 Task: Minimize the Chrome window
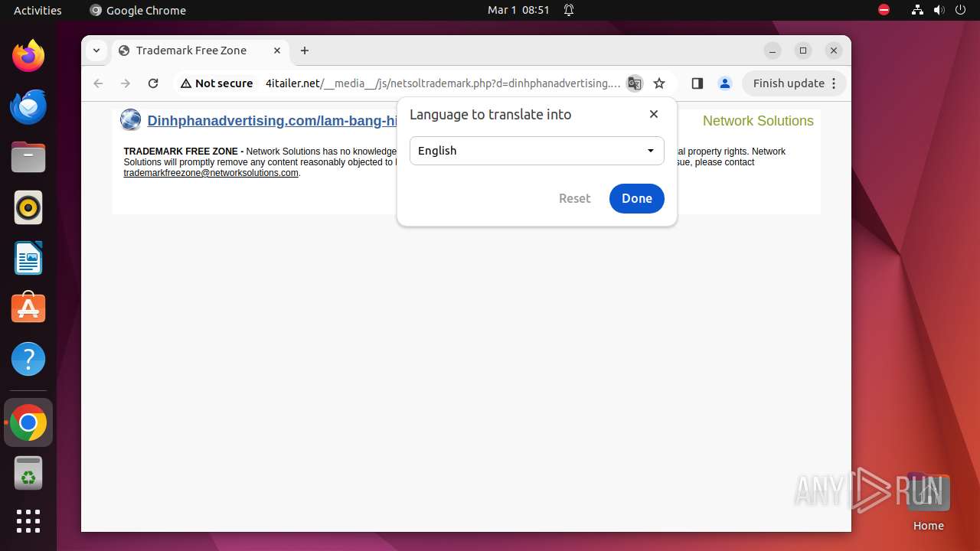[x=773, y=51]
